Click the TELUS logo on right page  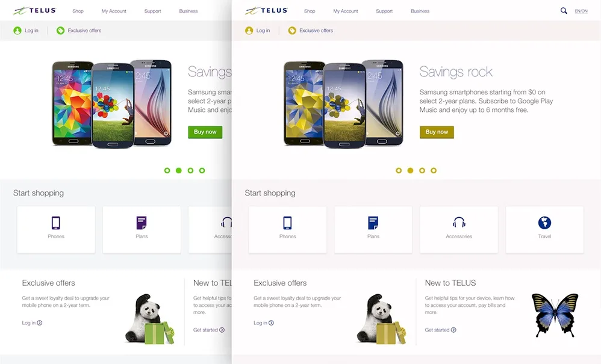click(266, 11)
